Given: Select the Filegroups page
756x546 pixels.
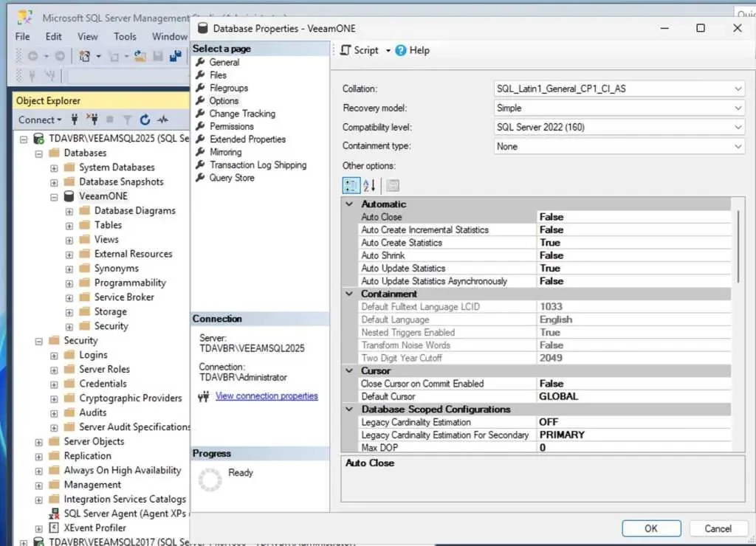Looking at the screenshot, I should tap(229, 89).
